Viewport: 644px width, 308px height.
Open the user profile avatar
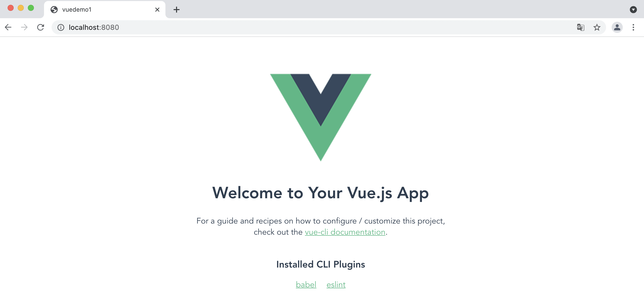pyautogui.click(x=617, y=27)
